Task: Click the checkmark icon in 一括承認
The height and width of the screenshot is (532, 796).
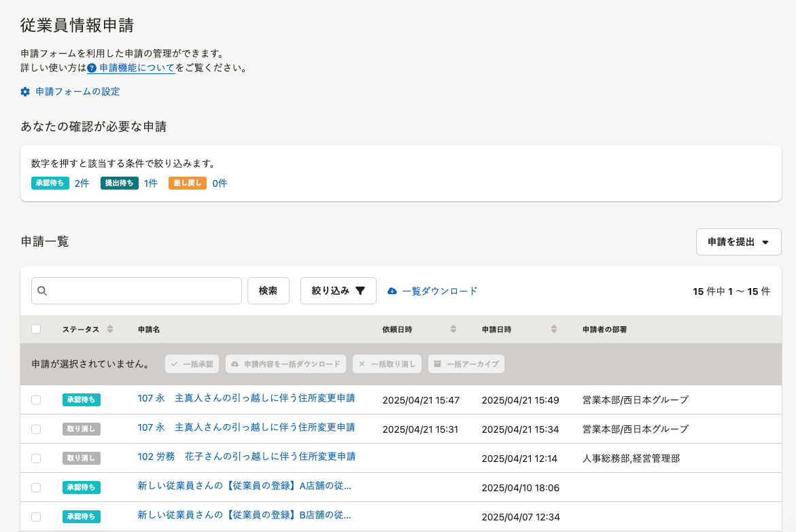Action: coord(175,364)
